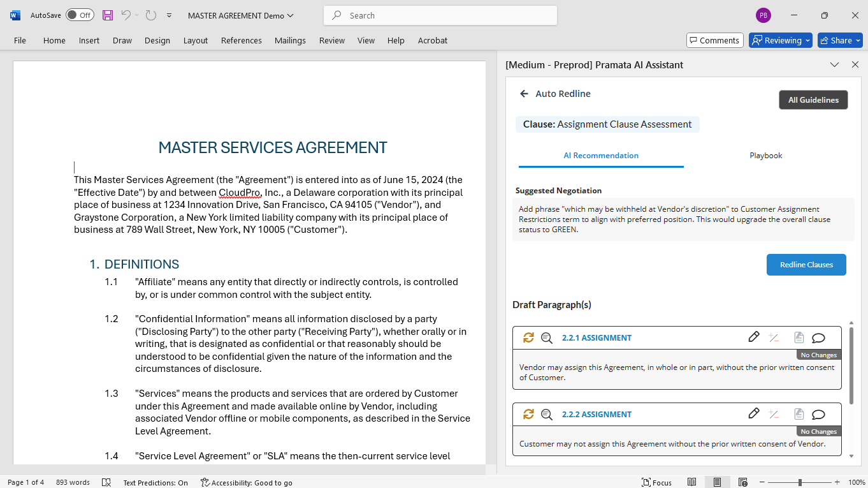This screenshot has height=488, width=868.
Task: Open the Share dropdown
Action: point(840,40)
